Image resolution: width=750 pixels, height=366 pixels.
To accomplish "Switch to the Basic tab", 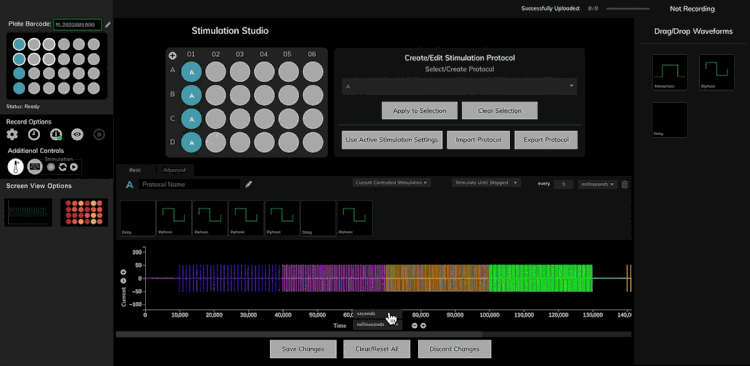I will (135, 170).
